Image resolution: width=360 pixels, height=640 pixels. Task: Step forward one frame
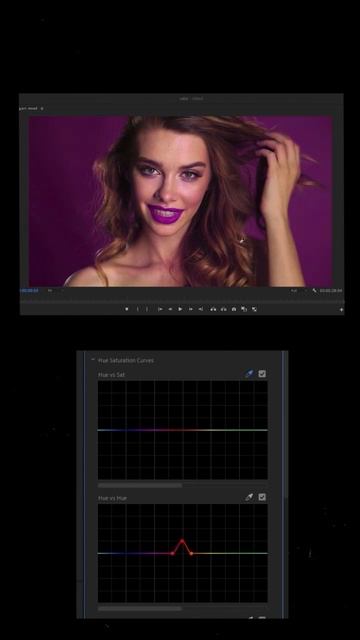coord(191,309)
